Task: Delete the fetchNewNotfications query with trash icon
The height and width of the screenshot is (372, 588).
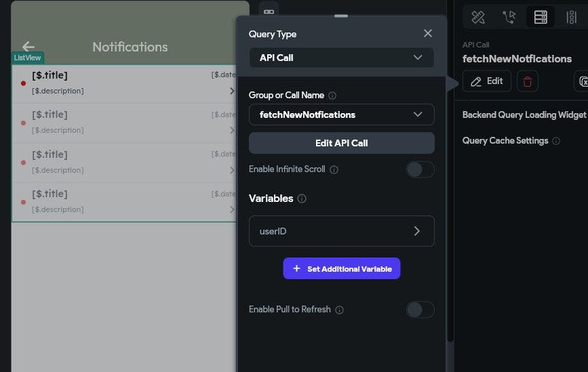Action: click(528, 81)
